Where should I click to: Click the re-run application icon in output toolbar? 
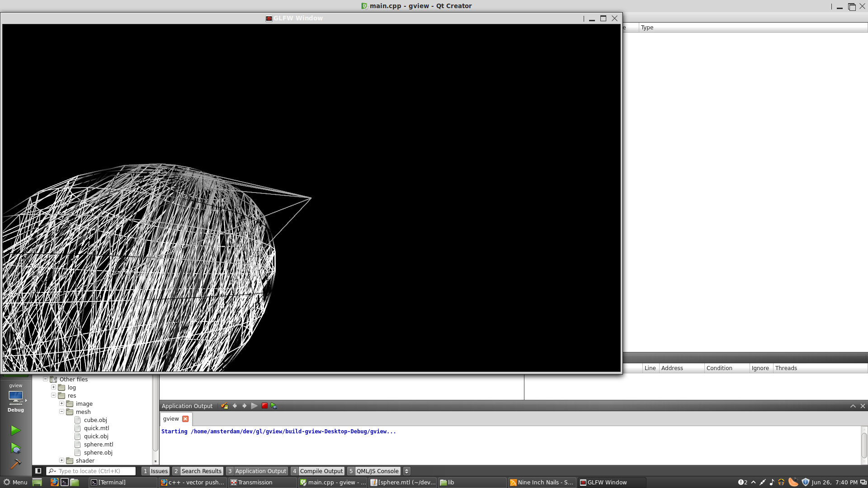click(274, 406)
